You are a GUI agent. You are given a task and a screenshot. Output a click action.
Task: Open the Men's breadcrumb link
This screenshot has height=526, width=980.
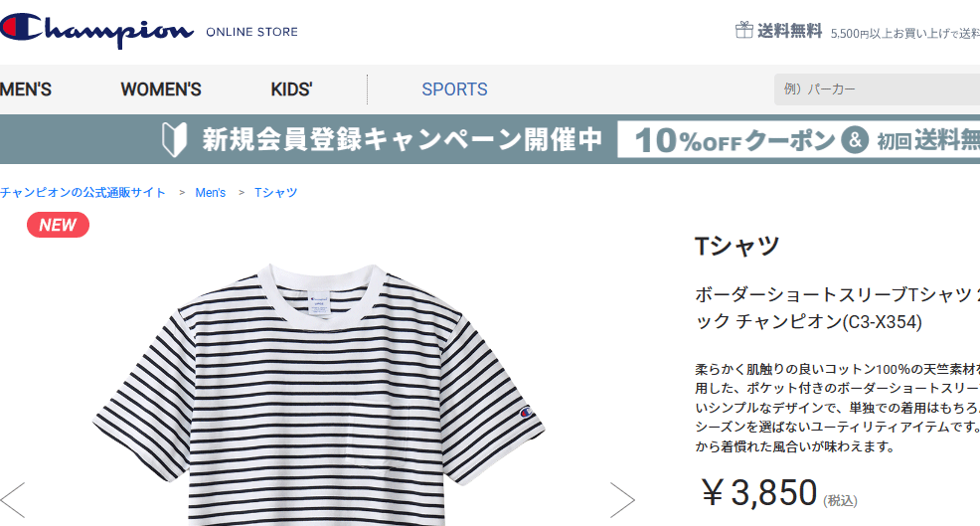click(210, 193)
